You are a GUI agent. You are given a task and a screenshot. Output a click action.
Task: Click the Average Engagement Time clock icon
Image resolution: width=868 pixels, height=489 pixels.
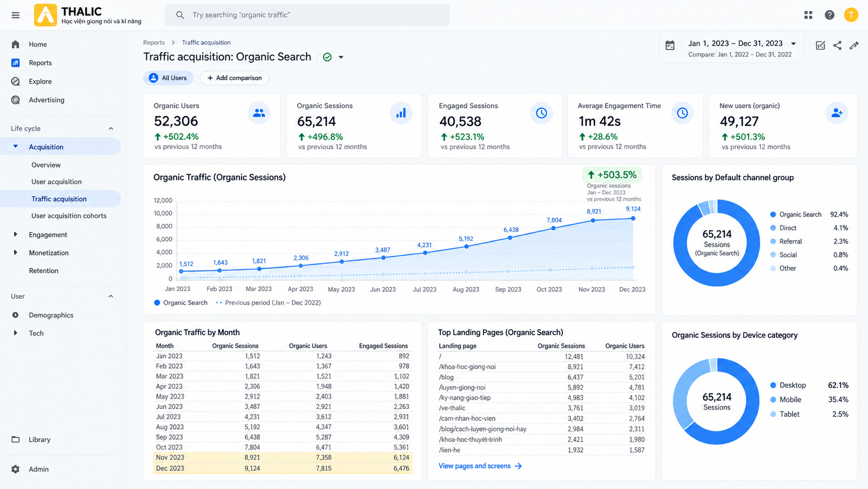682,113
